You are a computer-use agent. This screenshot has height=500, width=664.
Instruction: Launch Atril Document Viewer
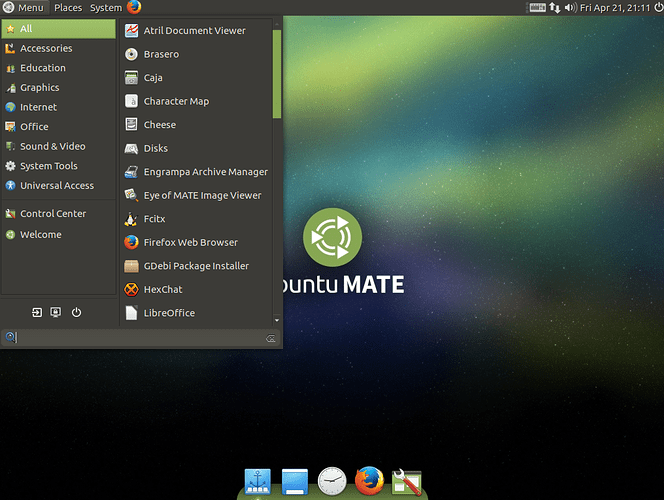coord(196,30)
